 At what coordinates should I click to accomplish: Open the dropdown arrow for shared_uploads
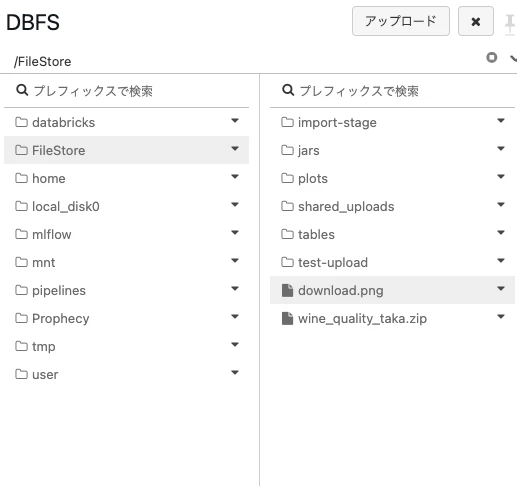coord(501,204)
